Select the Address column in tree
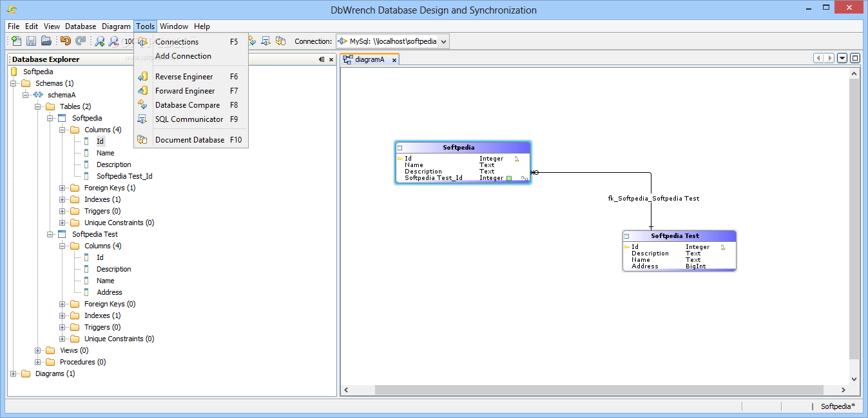This screenshot has width=868, height=418. pyautogui.click(x=110, y=292)
